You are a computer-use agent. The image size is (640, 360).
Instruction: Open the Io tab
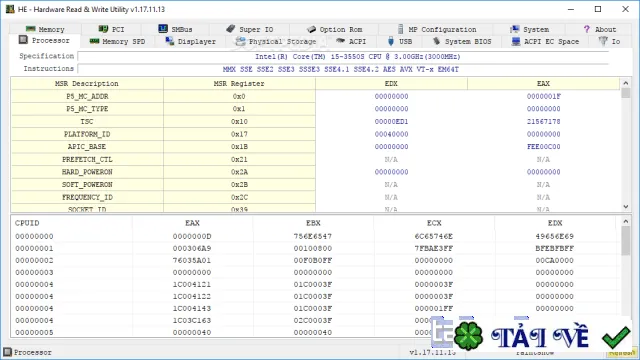coord(610,41)
